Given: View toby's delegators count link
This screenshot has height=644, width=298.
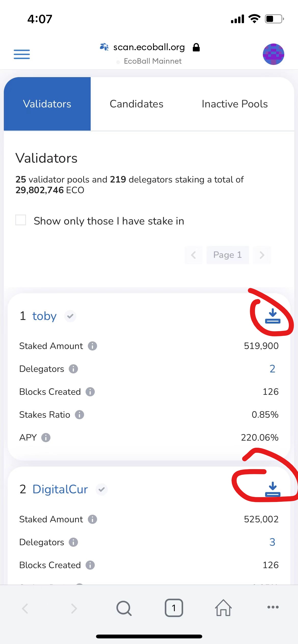Looking at the screenshot, I should 272,369.
